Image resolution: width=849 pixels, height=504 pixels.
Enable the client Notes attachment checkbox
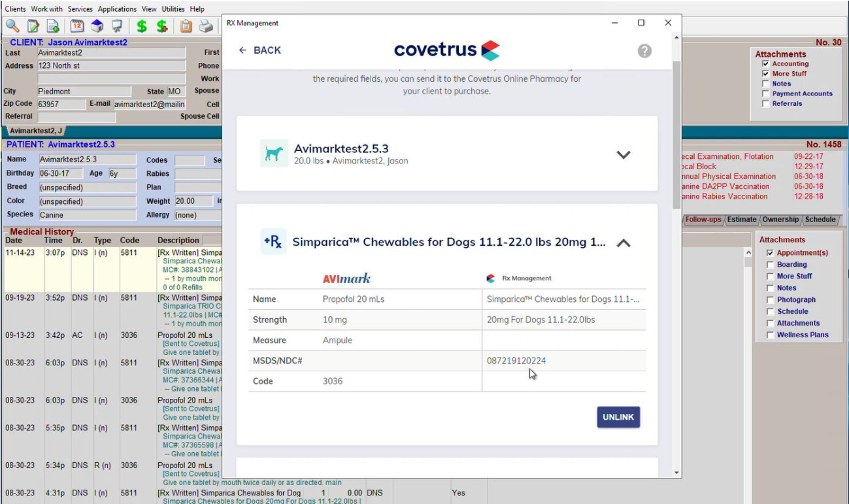click(x=765, y=84)
